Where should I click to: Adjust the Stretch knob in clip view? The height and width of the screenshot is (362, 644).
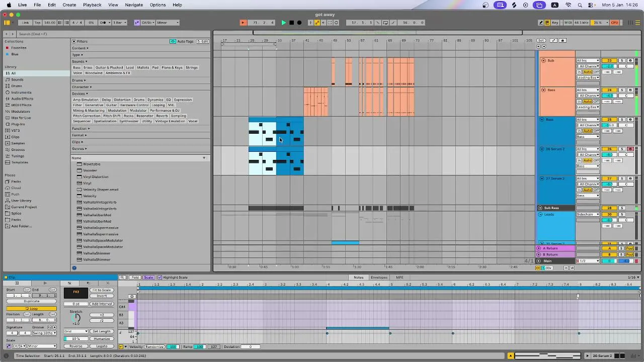pos(76,318)
